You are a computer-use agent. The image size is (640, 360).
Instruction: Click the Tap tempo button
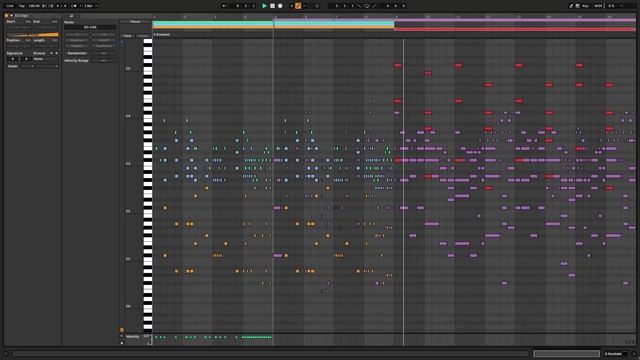(x=22, y=6)
